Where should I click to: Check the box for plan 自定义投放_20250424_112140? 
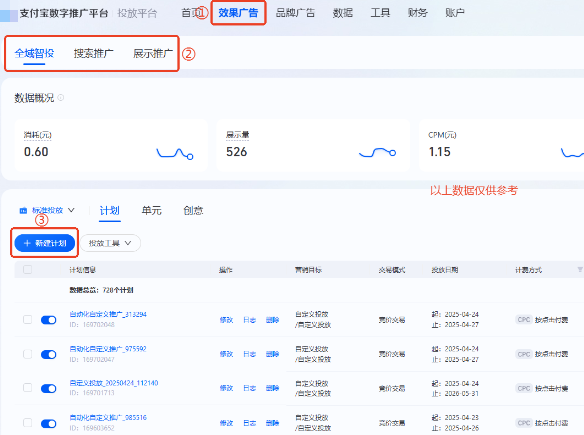28,388
